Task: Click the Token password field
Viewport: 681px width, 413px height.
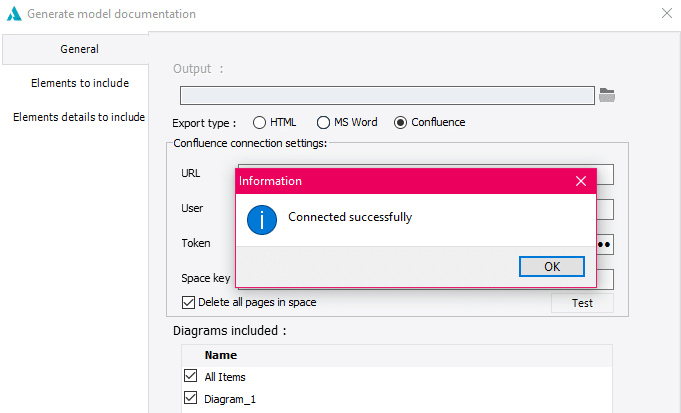Action: (x=604, y=243)
